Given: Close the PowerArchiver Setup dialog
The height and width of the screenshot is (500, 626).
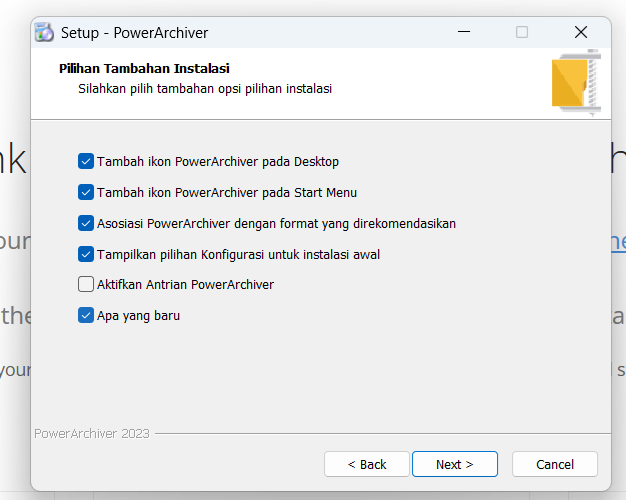Looking at the screenshot, I should 581,32.
